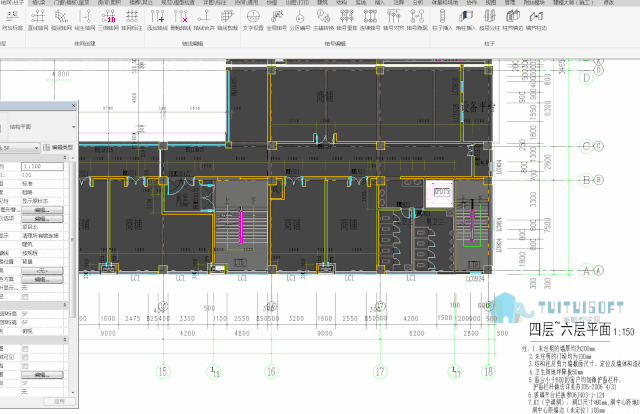Click the 全局轴号 global axis number tool
The width and height of the screenshot is (640, 414).
coord(277,20)
